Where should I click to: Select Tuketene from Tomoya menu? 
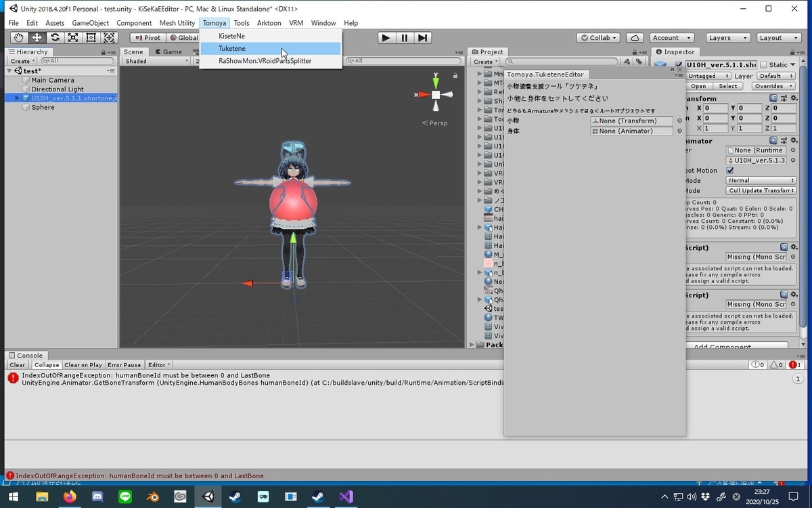point(271,49)
